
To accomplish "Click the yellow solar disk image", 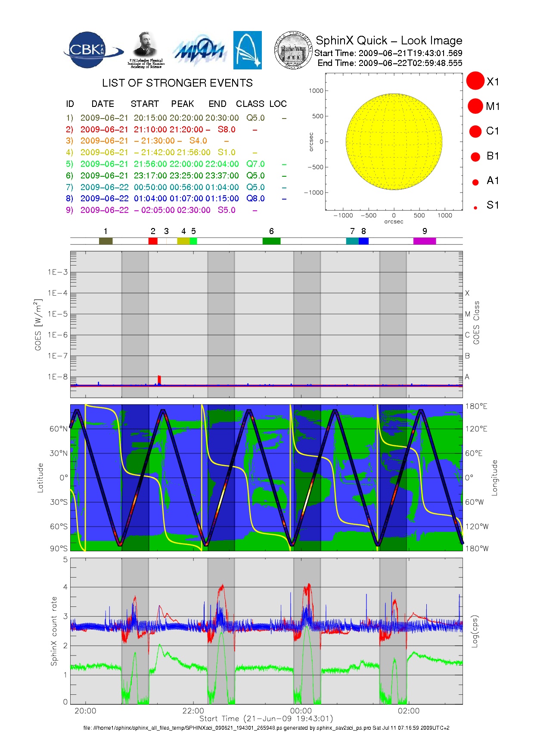I will coord(394,142).
